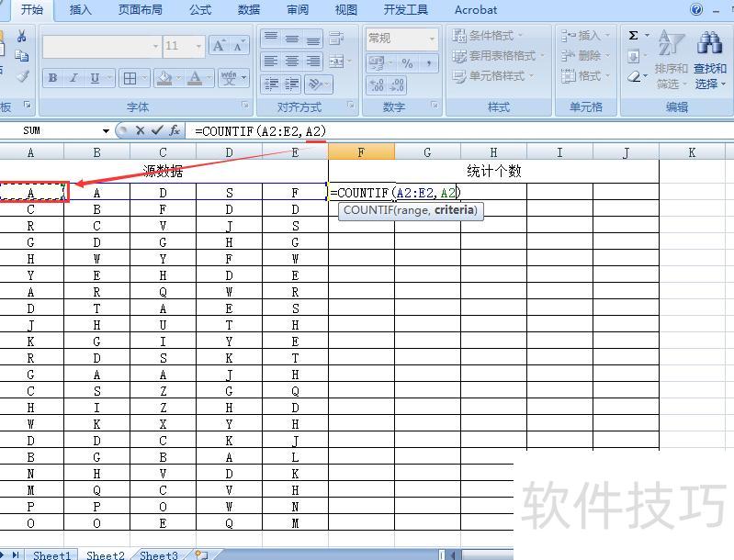
Task: Open Sheet3 worksheet tab
Action: tap(159, 554)
